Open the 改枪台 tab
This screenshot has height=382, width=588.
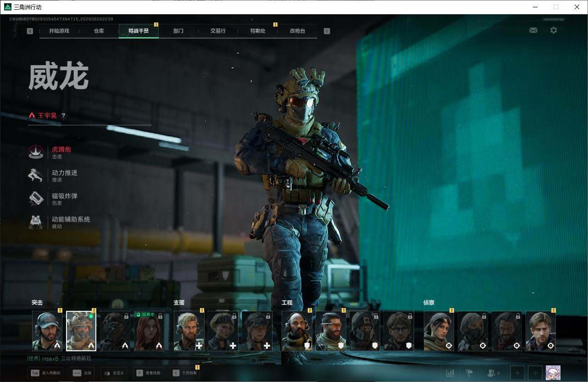click(297, 31)
